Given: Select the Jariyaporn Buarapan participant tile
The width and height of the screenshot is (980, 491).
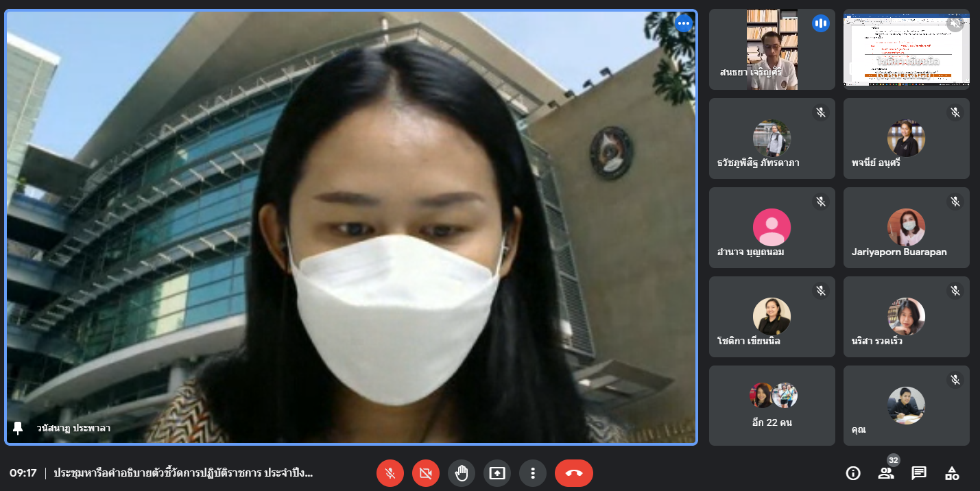Looking at the screenshot, I should point(906,228).
